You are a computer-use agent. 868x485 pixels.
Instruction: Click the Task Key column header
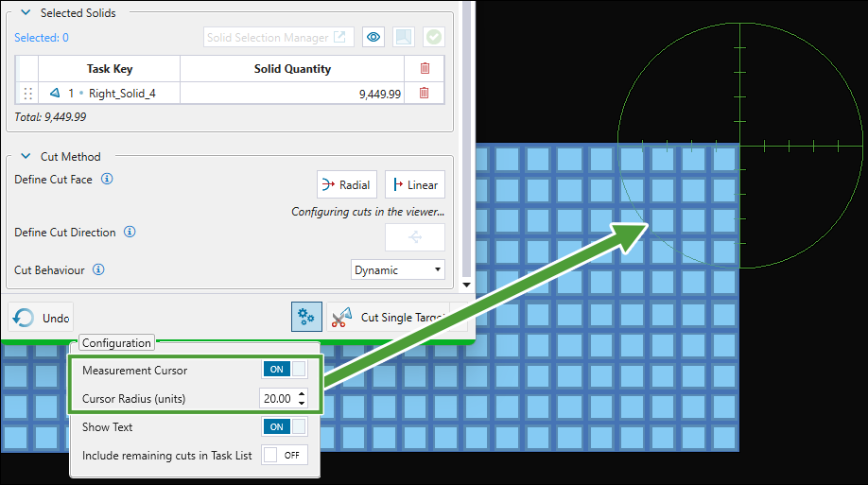(x=109, y=69)
